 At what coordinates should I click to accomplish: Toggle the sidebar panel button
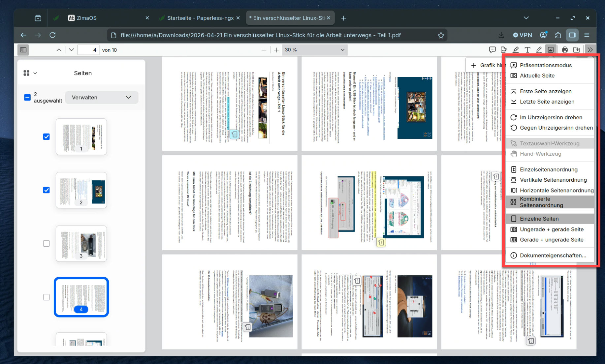tap(23, 50)
